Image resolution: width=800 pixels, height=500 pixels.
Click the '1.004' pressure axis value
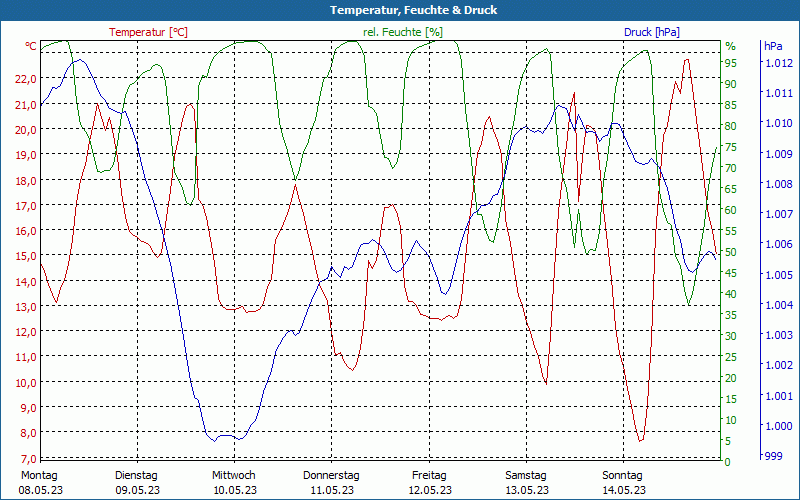click(780, 305)
